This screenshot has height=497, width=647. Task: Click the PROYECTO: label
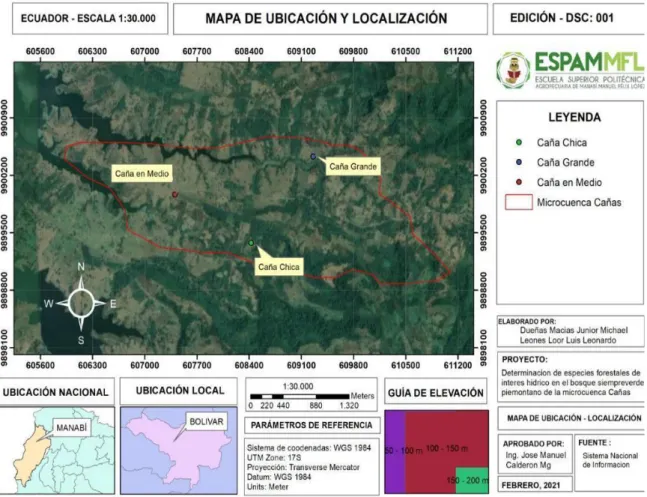tap(524, 360)
